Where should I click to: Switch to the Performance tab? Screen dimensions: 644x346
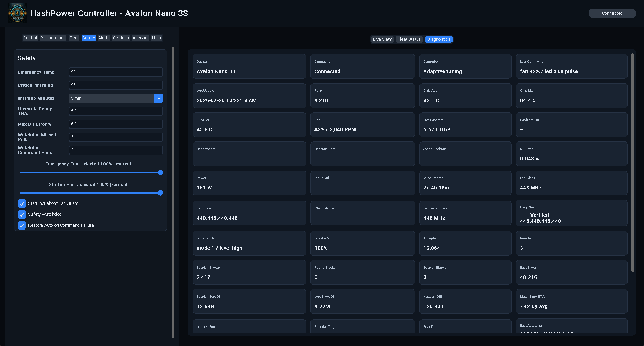pyautogui.click(x=53, y=38)
